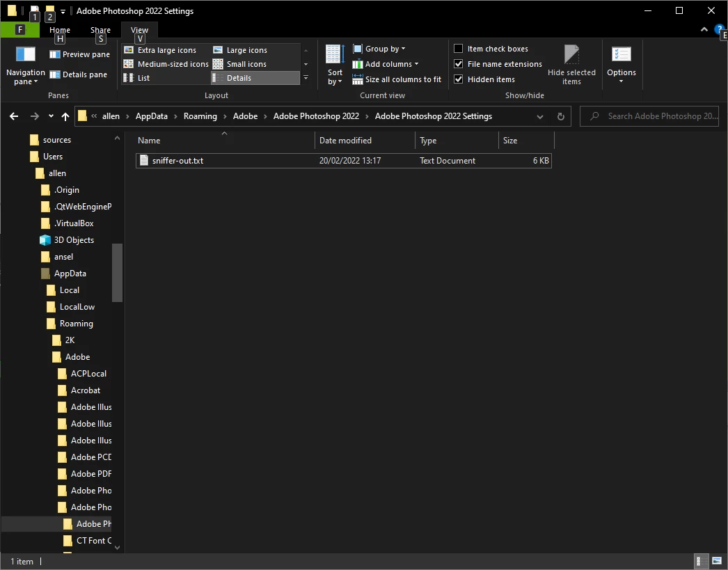
Task: Jump to Adobe Photoshop 2022 breadcrumb
Action: click(x=316, y=116)
